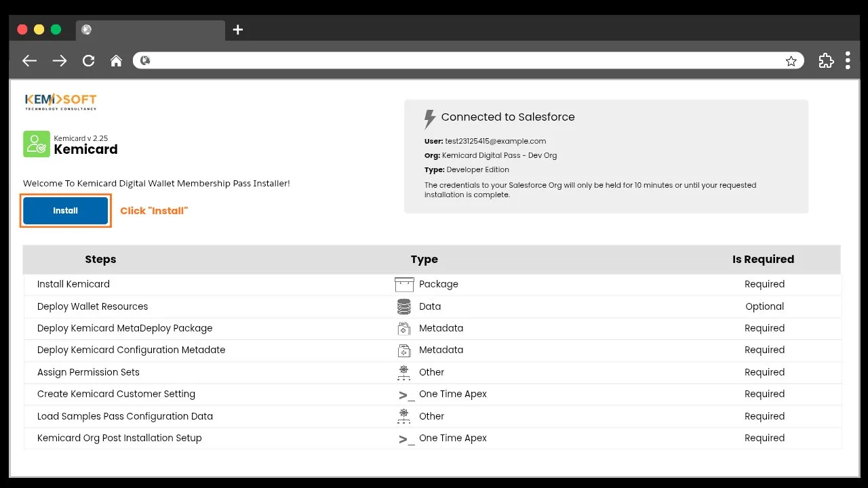
Task: Click the Kemicard v 2.25 version text
Action: tap(81, 138)
